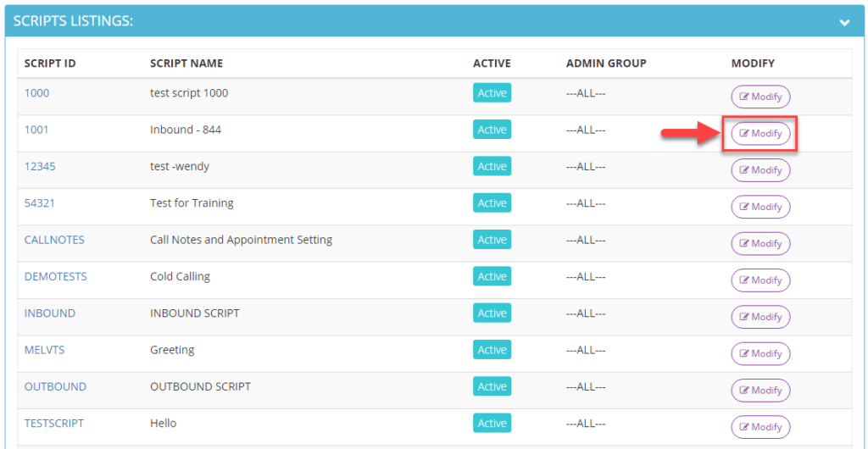868x449 pixels.
Task: Select script name 'OUTBOUND SCRIPT'
Action: 200,386
